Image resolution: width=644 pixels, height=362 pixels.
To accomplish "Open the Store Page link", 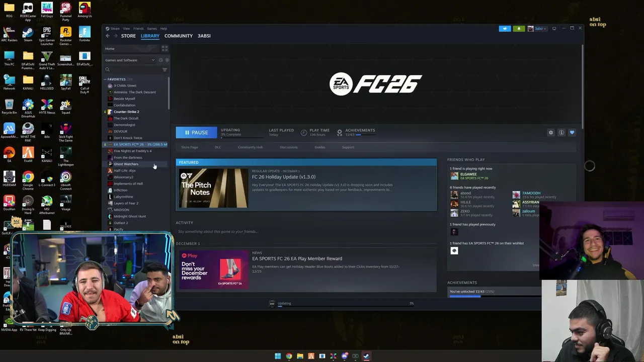I will pyautogui.click(x=190, y=147).
